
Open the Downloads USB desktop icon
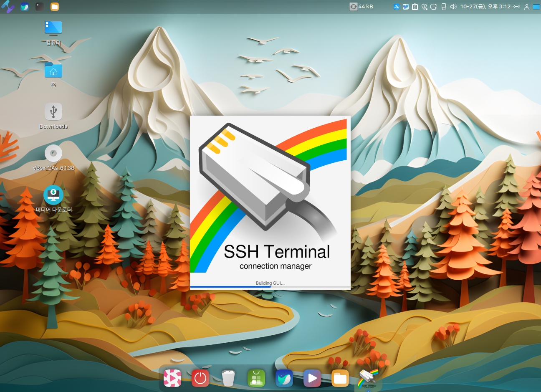click(53, 112)
